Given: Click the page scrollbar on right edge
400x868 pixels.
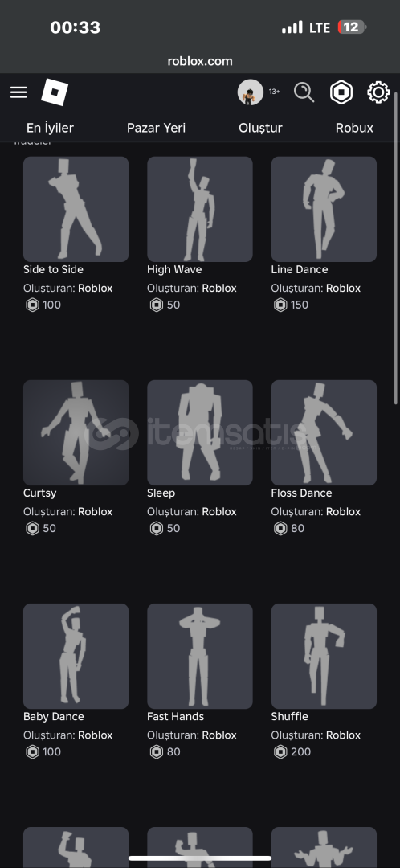Looking at the screenshot, I should click(x=395, y=248).
